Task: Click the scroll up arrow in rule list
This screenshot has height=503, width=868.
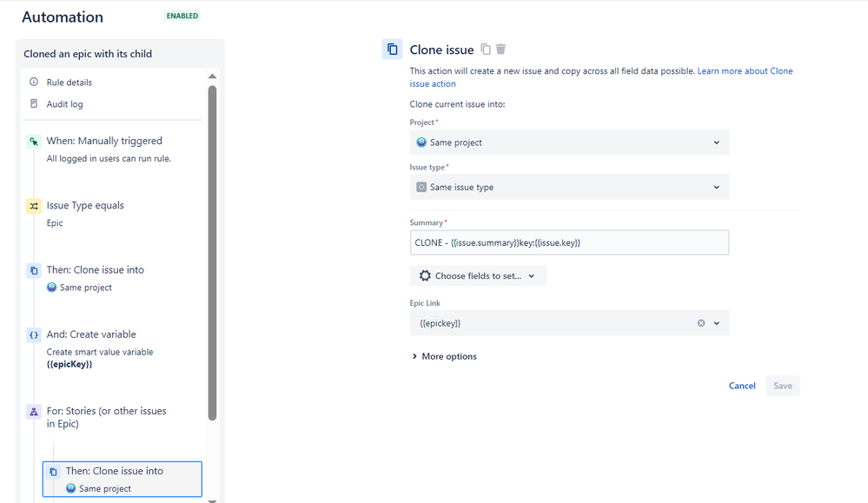Action: coord(212,76)
